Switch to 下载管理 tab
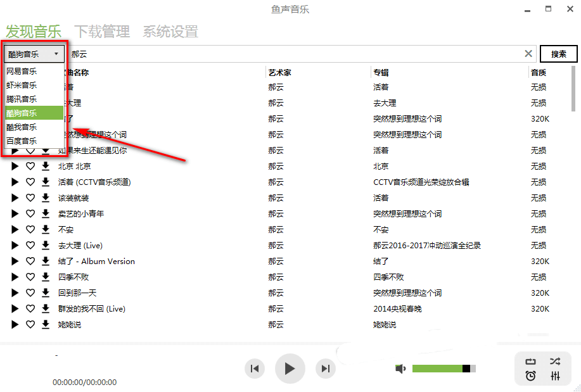The height and width of the screenshot is (392, 581). (102, 32)
